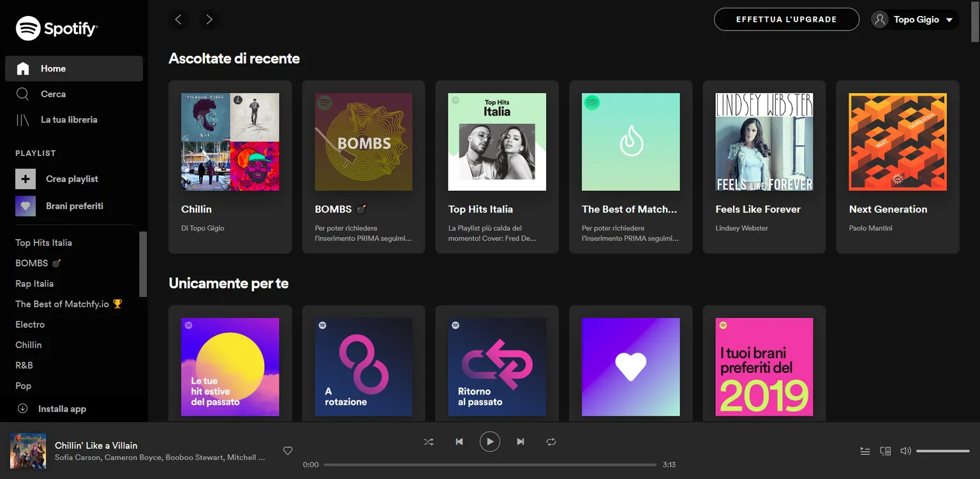Adjust the volume slider
This screenshot has height=479, width=980.
click(942, 451)
